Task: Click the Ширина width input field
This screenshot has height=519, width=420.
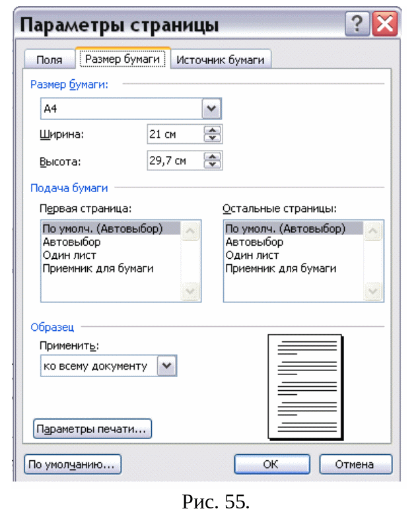Action: [174, 134]
